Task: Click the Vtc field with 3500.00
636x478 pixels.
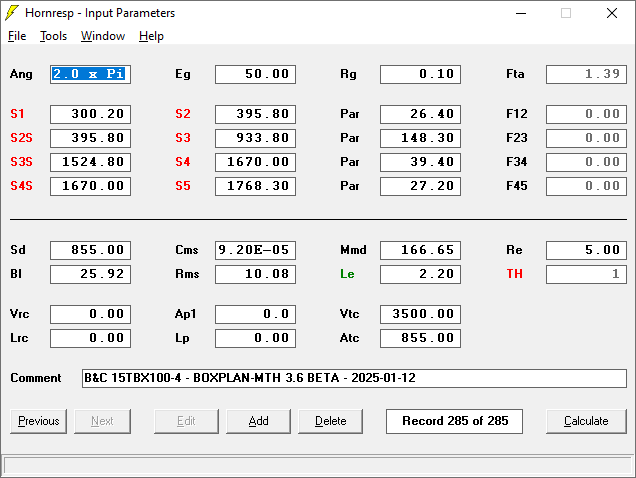Action: pyautogui.click(x=420, y=314)
